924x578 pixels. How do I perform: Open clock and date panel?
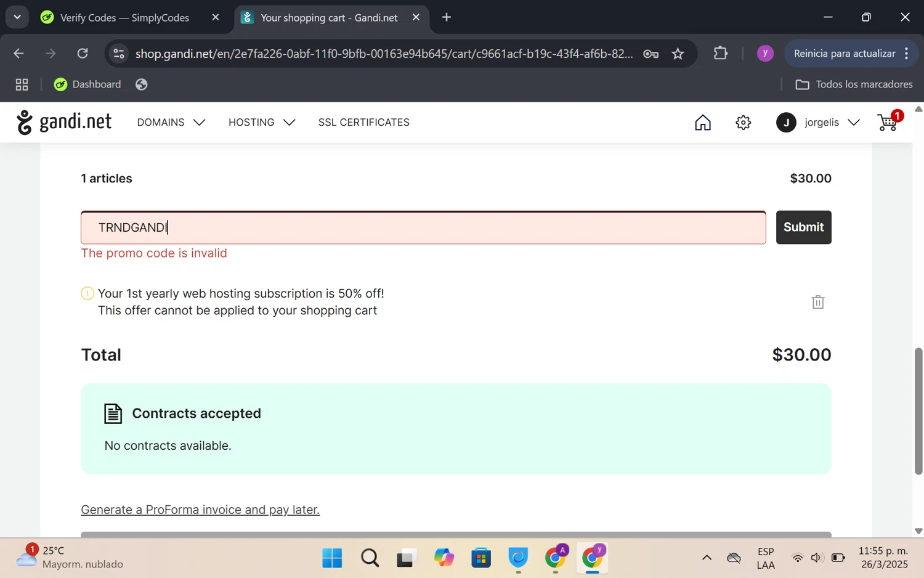coord(883,558)
